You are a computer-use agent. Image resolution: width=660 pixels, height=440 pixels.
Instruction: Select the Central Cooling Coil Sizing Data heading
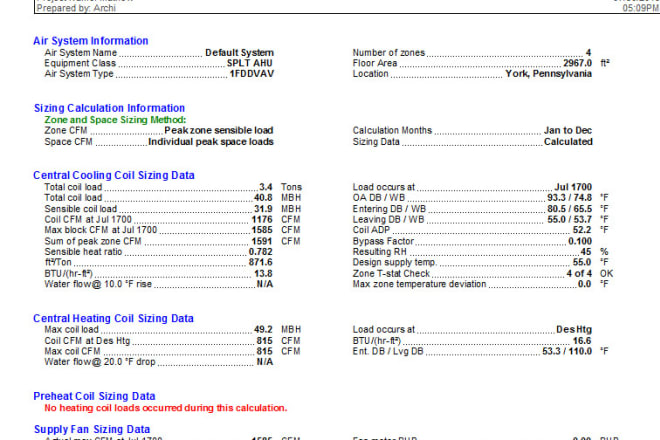[x=113, y=175]
